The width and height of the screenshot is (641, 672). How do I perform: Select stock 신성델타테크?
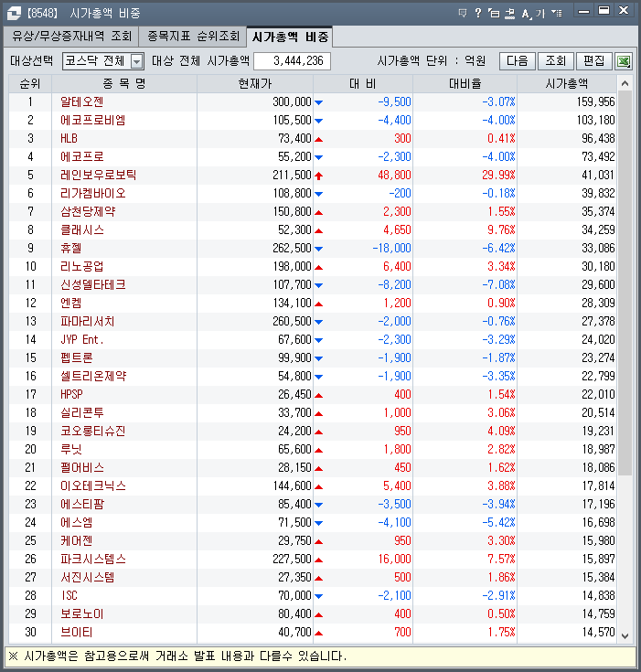coord(92,285)
